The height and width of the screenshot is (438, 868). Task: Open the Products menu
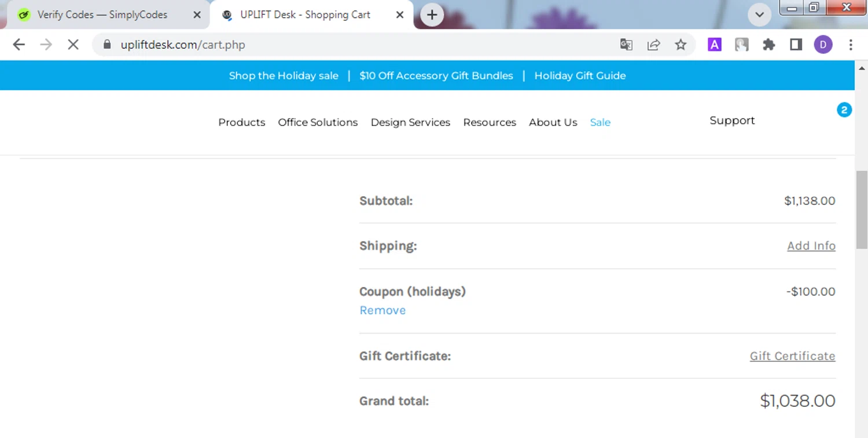(x=242, y=123)
